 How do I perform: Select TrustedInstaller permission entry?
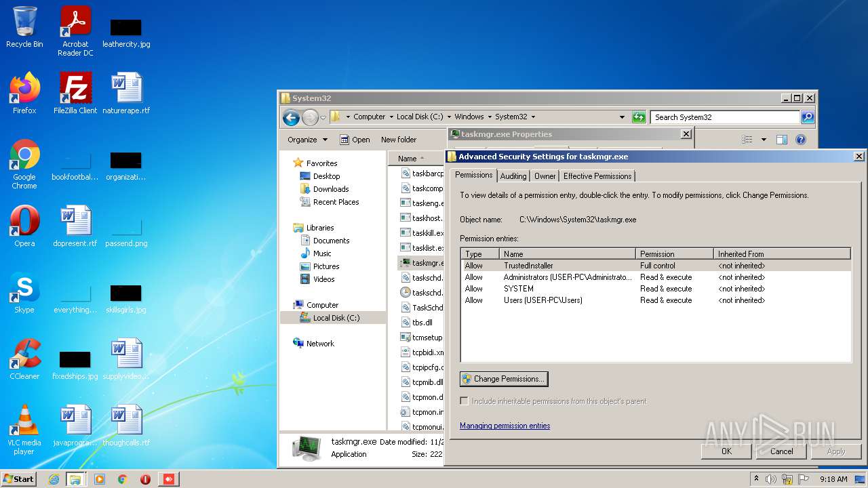click(x=655, y=266)
